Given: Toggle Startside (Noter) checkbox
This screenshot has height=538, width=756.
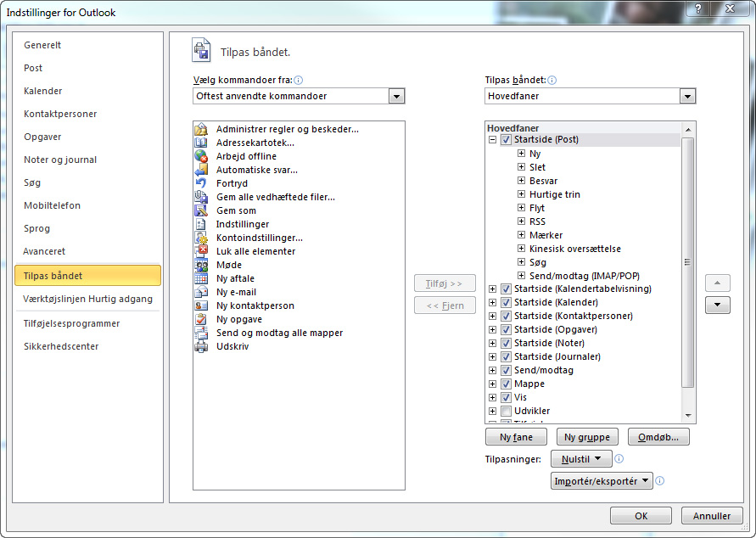Looking at the screenshot, I should pyautogui.click(x=506, y=343).
